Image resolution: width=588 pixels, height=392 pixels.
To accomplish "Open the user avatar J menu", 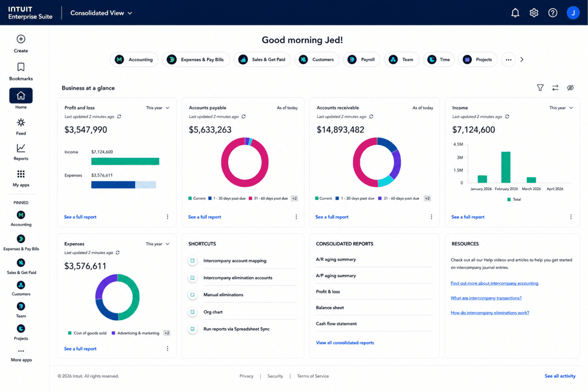I will click(573, 13).
